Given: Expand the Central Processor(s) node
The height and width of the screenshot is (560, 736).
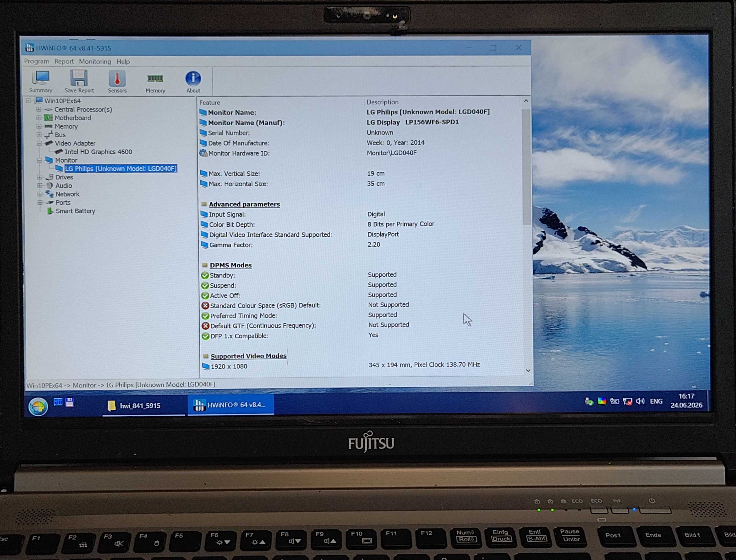Looking at the screenshot, I should tap(39, 109).
